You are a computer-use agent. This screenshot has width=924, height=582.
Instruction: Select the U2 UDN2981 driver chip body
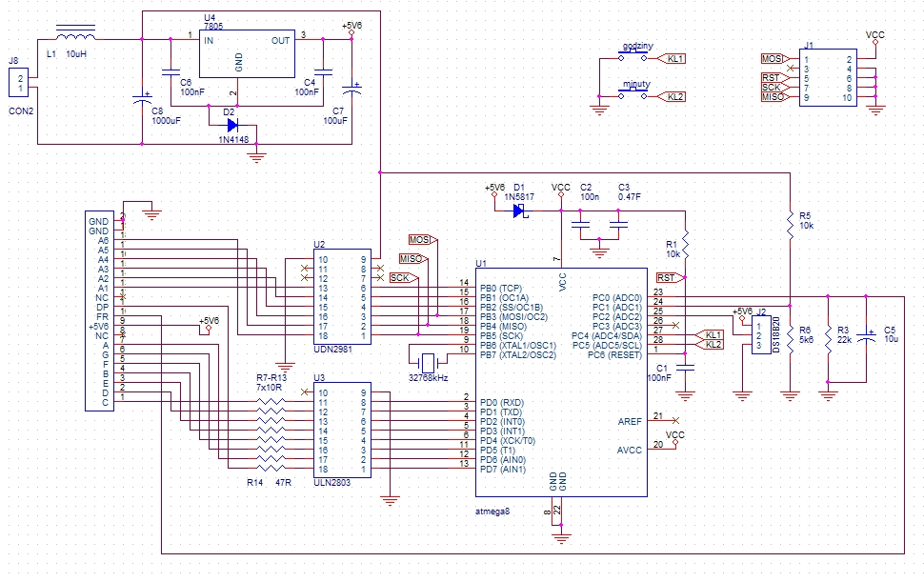pos(342,296)
